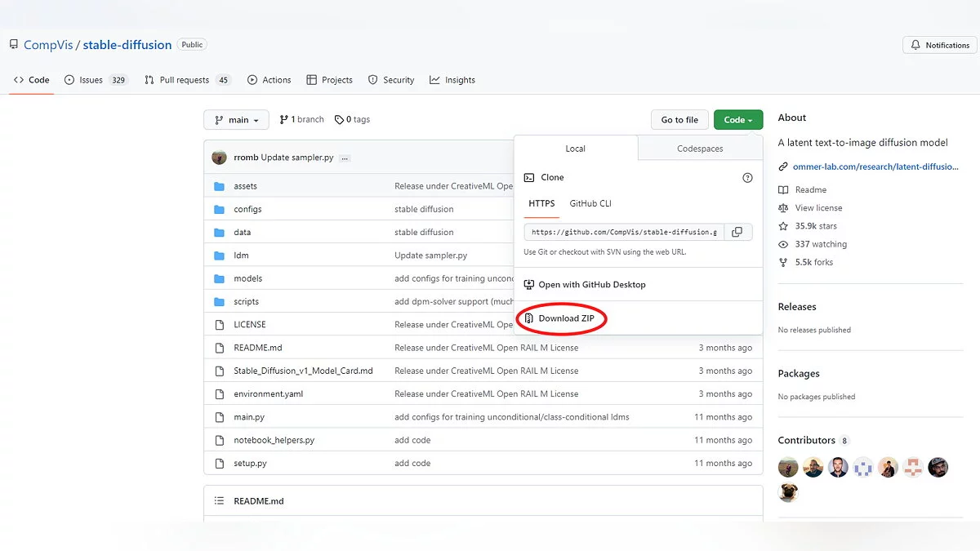Open the Security tab

click(x=391, y=80)
